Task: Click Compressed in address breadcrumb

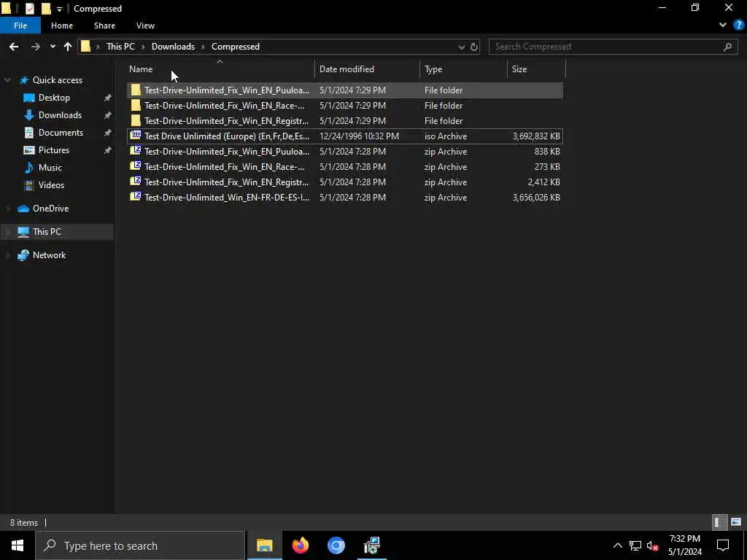Action: (x=236, y=47)
